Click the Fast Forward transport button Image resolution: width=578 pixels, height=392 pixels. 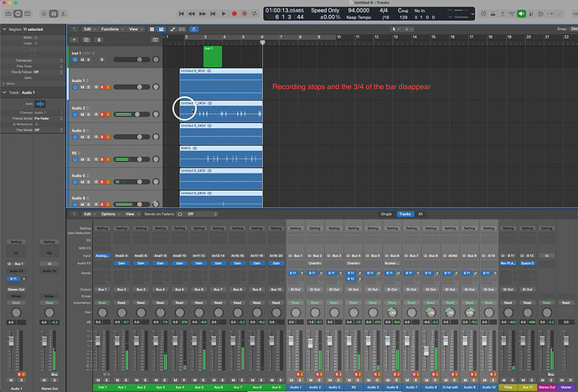(203, 13)
